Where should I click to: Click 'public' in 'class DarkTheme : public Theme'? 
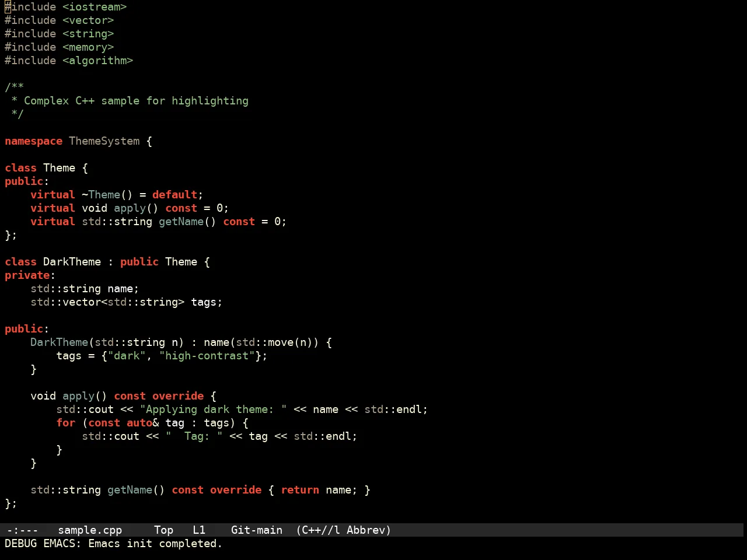pos(139,262)
